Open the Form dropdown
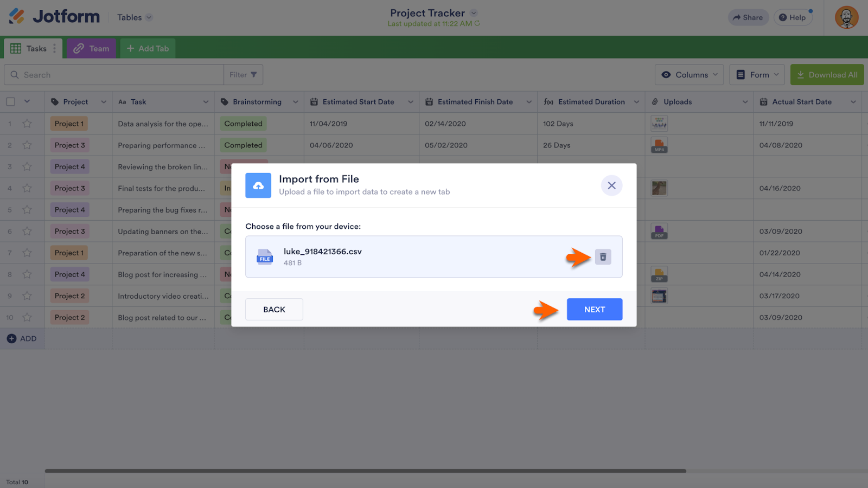868x488 pixels. pyautogui.click(x=757, y=75)
